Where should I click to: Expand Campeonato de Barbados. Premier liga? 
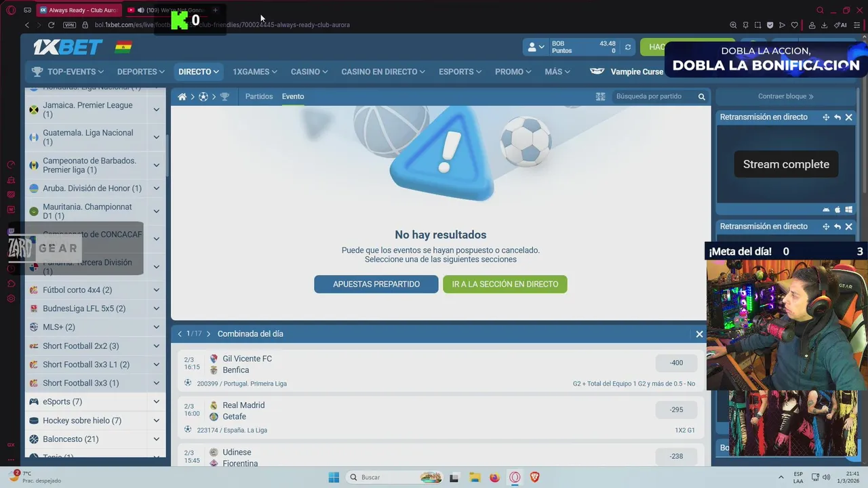click(x=156, y=165)
